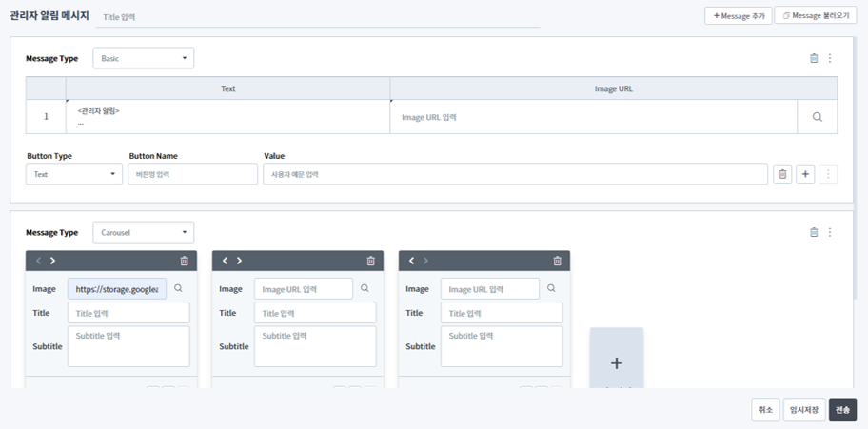Open more options for Basic message section
The image size is (868, 429).
tap(830, 58)
